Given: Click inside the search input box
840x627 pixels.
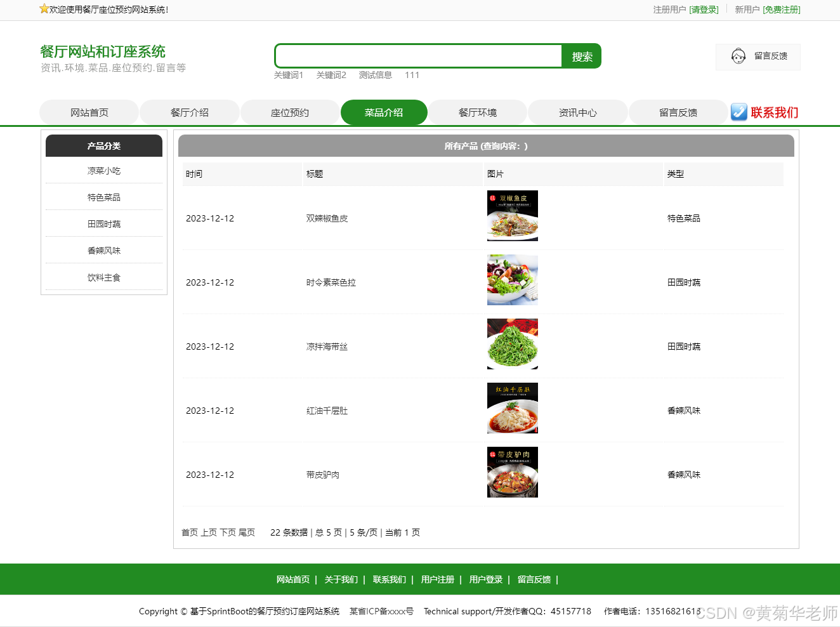Looking at the screenshot, I should coord(417,56).
